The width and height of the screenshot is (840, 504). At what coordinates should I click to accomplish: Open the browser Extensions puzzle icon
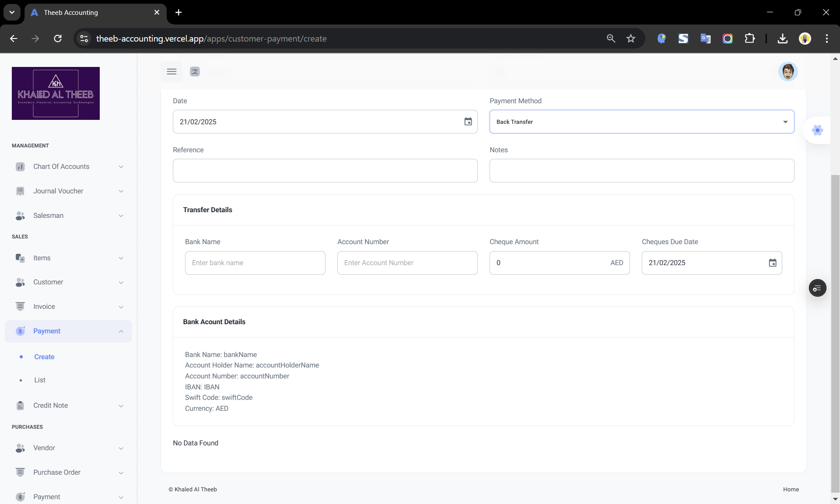pyautogui.click(x=749, y=38)
